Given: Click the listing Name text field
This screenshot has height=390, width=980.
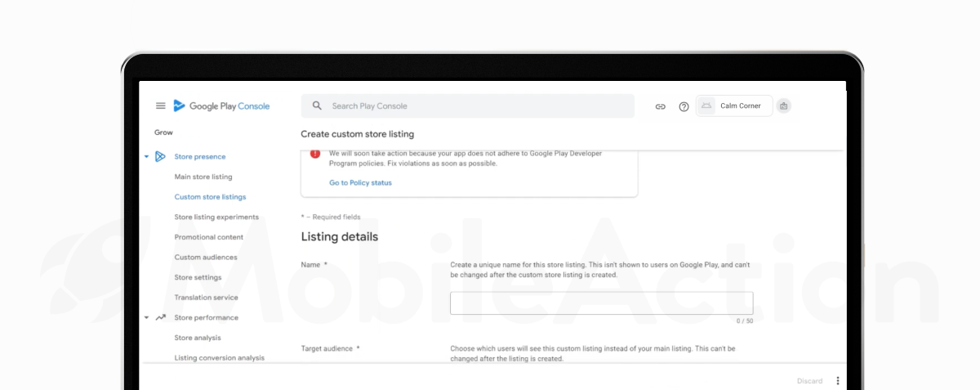Looking at the screenshot, I should tap(601, 303).
